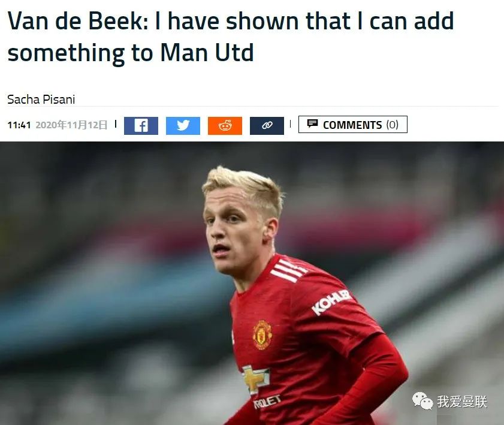Open the COMMENTS section button

(x=353, y=125)
